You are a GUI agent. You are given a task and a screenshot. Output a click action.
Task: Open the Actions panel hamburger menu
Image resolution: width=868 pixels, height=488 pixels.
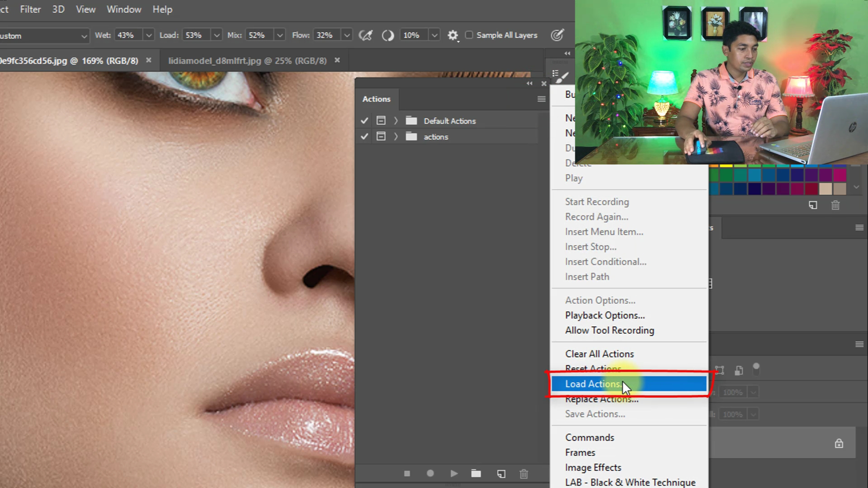click(541, 99)
